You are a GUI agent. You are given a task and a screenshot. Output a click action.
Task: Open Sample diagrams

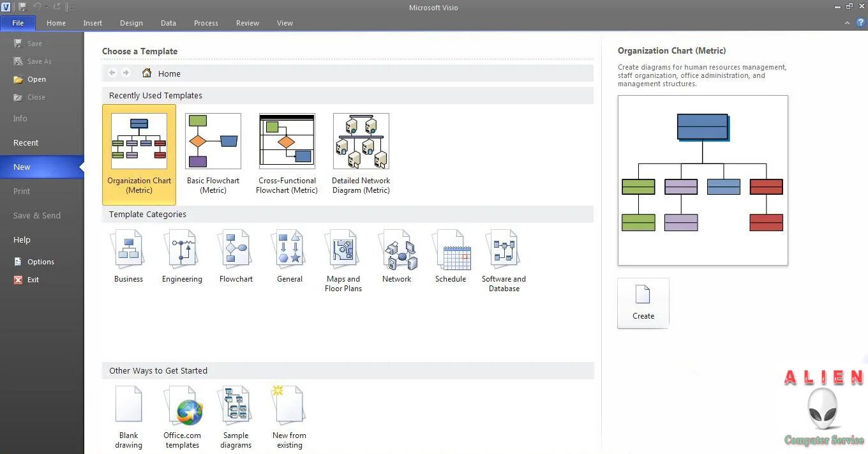236,417
